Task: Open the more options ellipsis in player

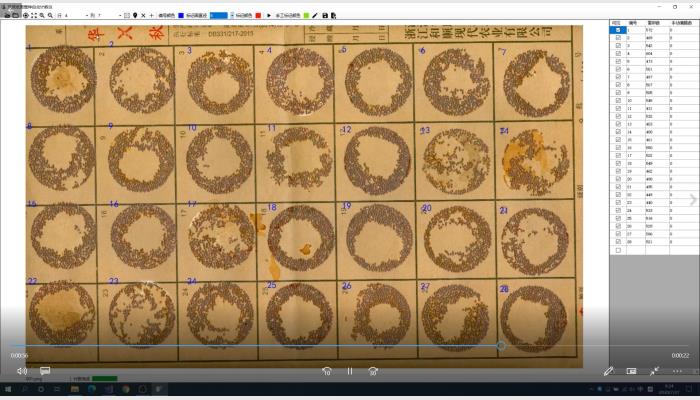Action: coord(678,371)
